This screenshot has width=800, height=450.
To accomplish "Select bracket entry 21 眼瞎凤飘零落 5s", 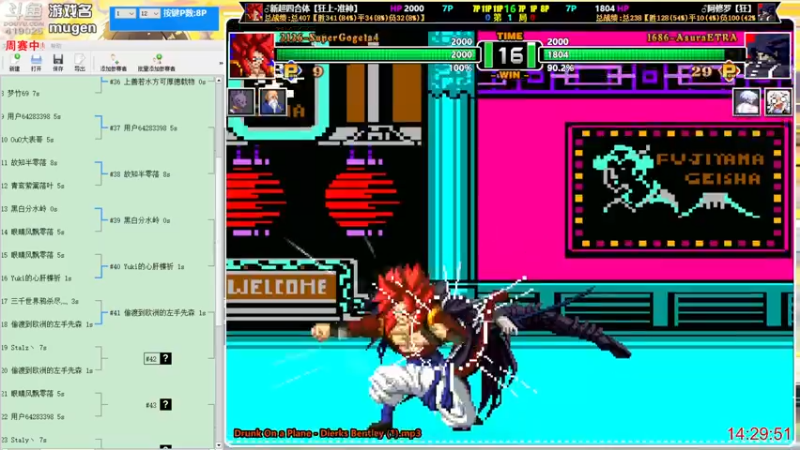I will [33, 394].
